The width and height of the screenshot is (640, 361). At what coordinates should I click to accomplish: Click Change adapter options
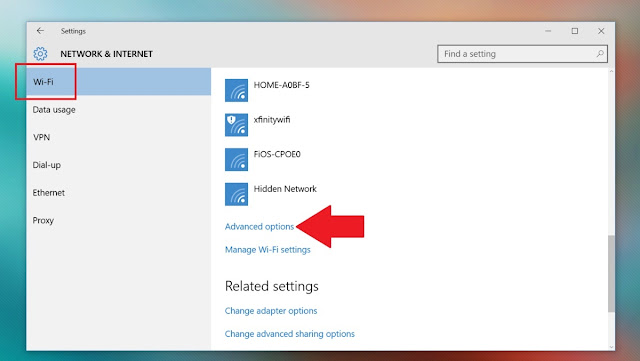(x=271, y=311)
